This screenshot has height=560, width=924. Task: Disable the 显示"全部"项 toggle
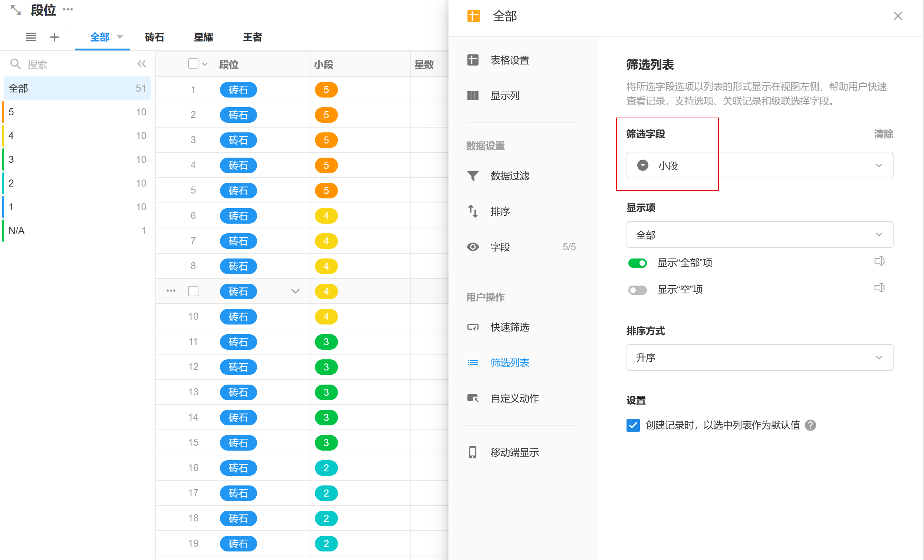tap(637, 263)
